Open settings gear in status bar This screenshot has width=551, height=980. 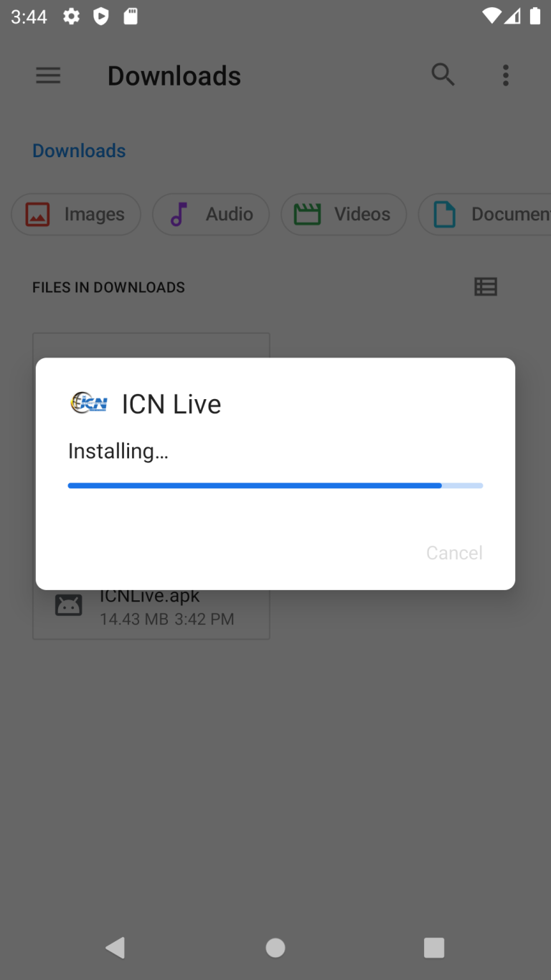[x=71, y=17]
